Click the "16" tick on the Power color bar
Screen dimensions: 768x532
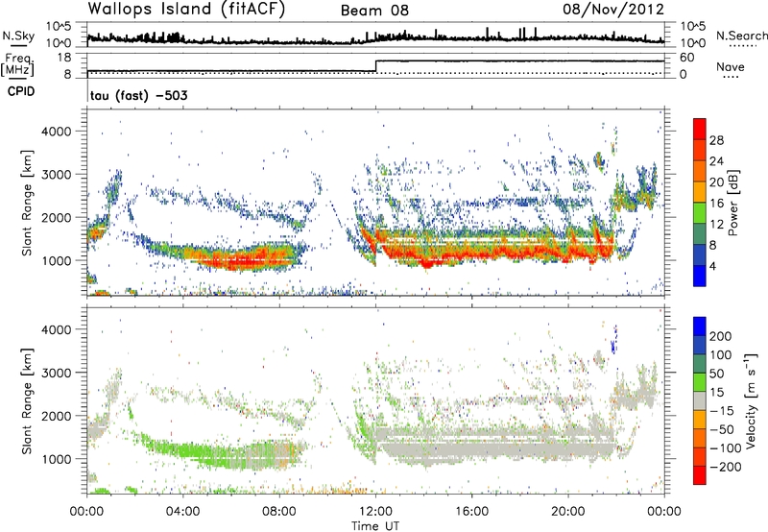coord(716,204)
